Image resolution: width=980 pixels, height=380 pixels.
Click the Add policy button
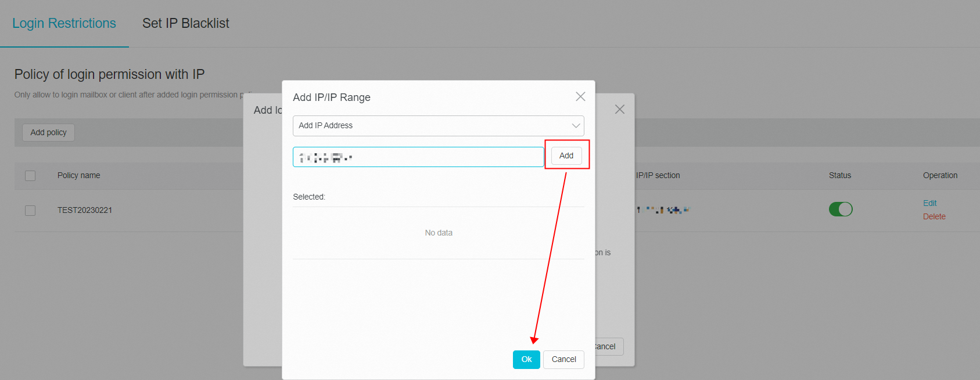[48, 132]
